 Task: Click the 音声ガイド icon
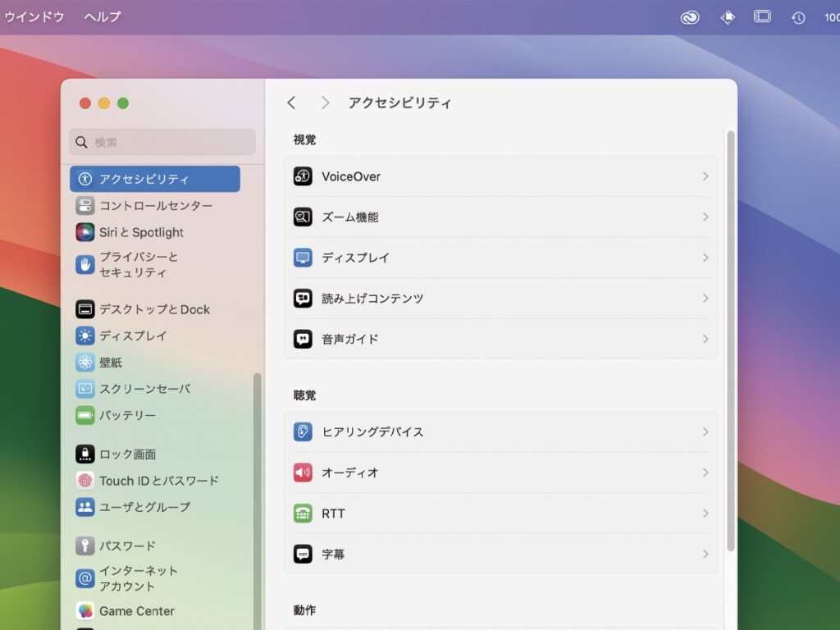303,339
